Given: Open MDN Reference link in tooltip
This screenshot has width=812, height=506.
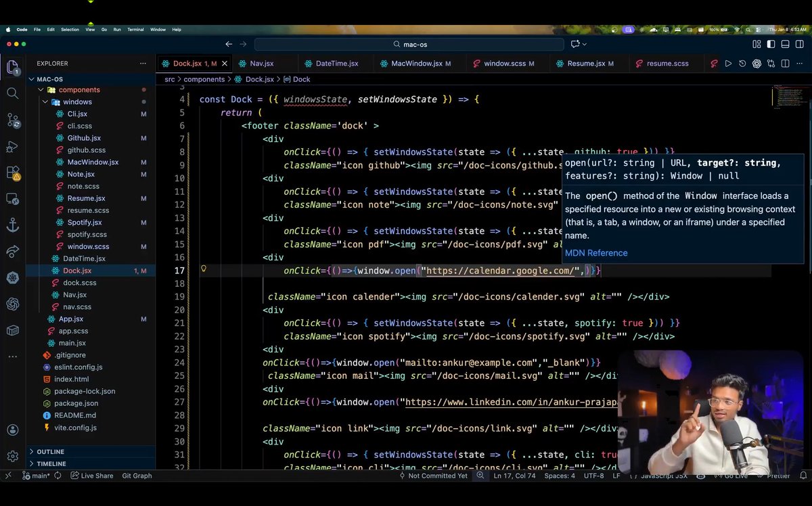Looking at the screenshot, I should coord(596,253).
